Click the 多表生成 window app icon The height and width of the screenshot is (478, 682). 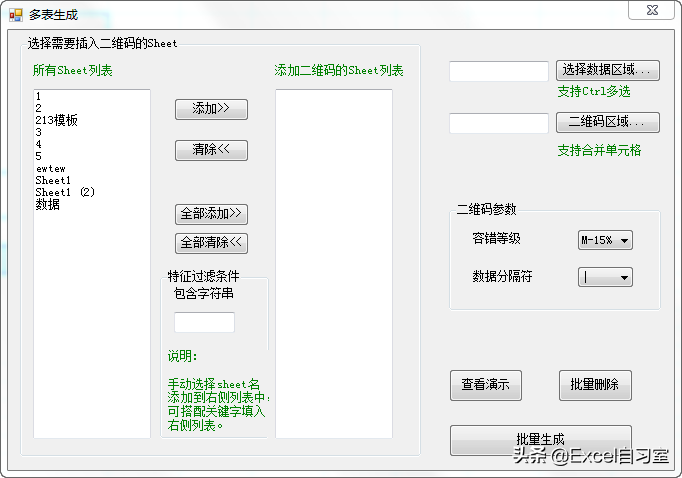point(15,15)
